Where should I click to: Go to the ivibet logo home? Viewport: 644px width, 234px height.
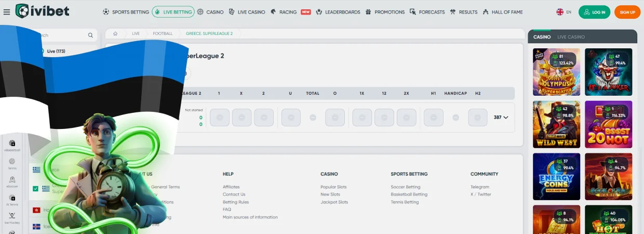coord(43,11)
